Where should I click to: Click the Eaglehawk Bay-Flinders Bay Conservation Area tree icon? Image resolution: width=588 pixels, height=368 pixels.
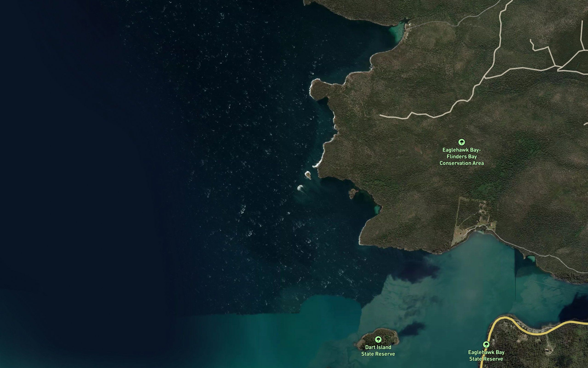[461, 142]
